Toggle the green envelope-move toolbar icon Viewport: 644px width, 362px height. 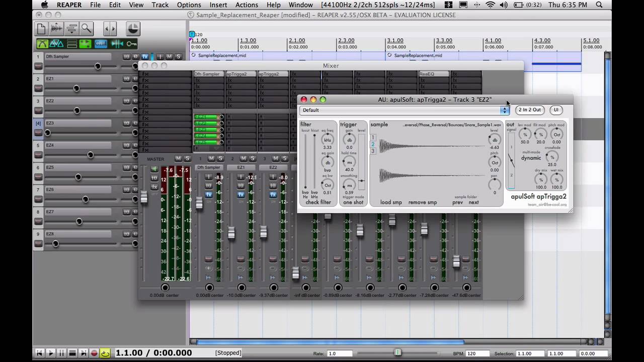[x=86, y=44]
